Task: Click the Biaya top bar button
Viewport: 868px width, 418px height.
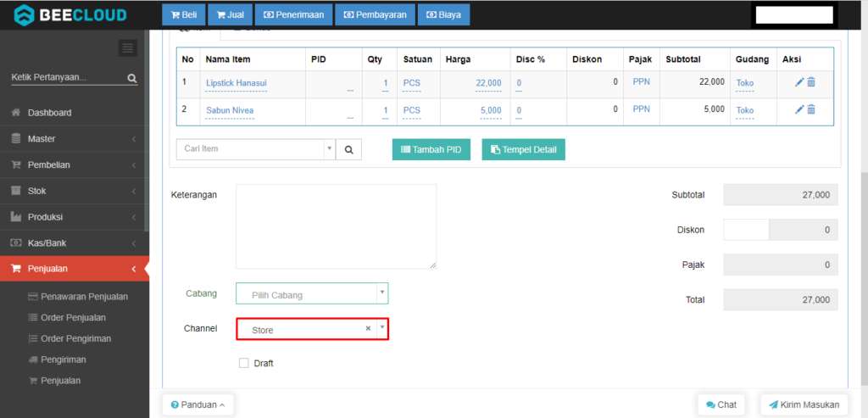Action: click(x=443, y=15)
